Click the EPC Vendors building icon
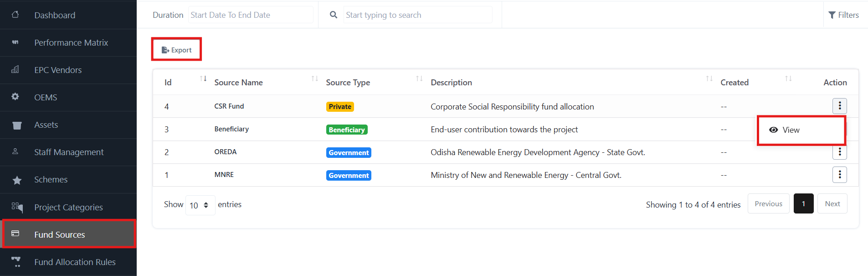The height and width of the screenshot is (276, 868). (x=15, y=69)
